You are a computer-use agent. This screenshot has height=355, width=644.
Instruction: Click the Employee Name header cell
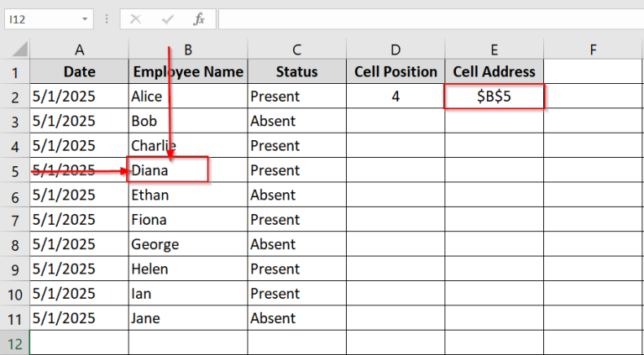(x=187, y=71)
